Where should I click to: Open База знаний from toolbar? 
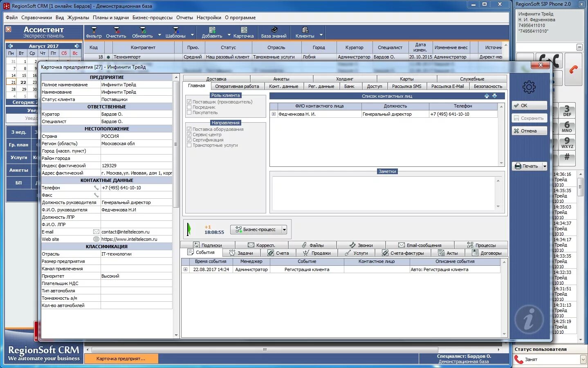coord(274,32)
